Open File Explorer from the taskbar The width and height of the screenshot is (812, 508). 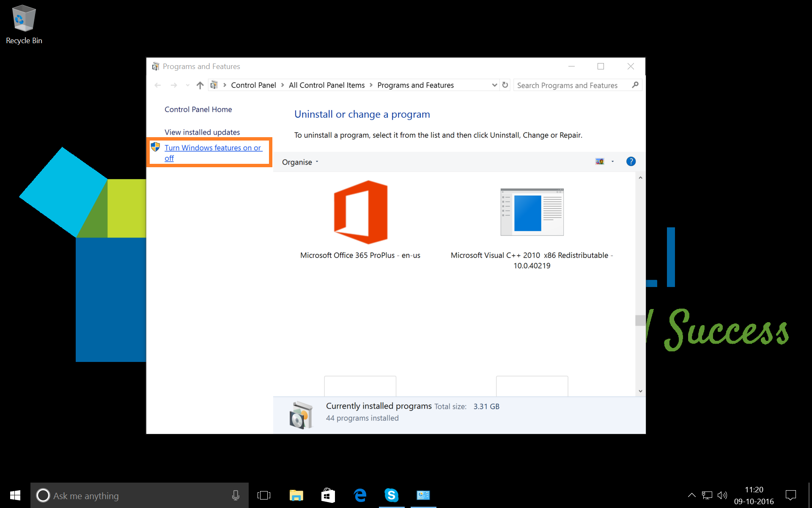296,495
